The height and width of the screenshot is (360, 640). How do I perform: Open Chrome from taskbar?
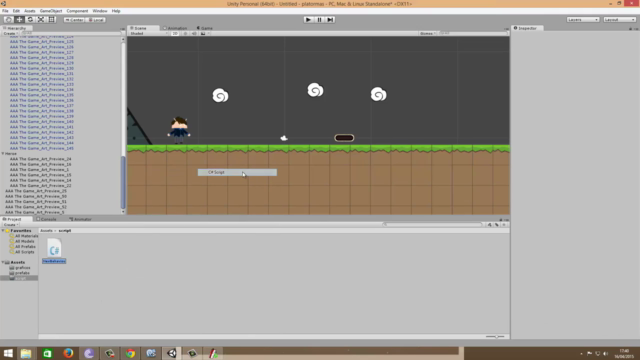[x=130, y=353]
